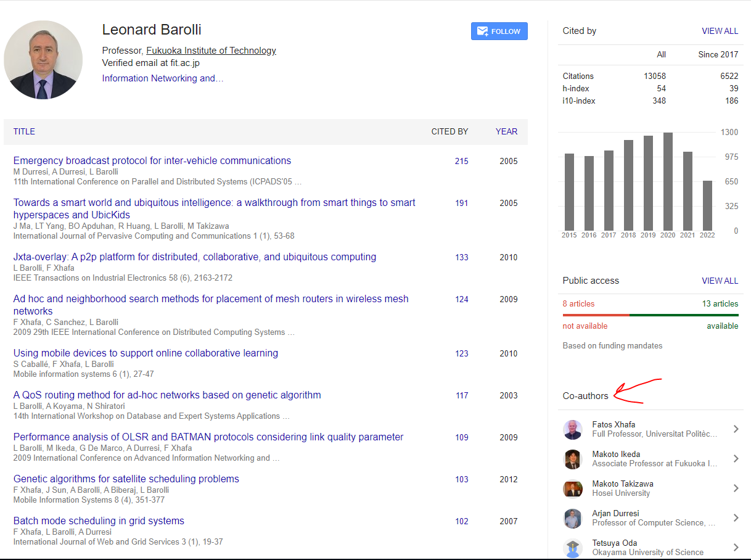Expand Makoto Ikeda's co-author entry
Viewport: 751px width, 560px height.
pyautogui.click(x=736, y=459)
